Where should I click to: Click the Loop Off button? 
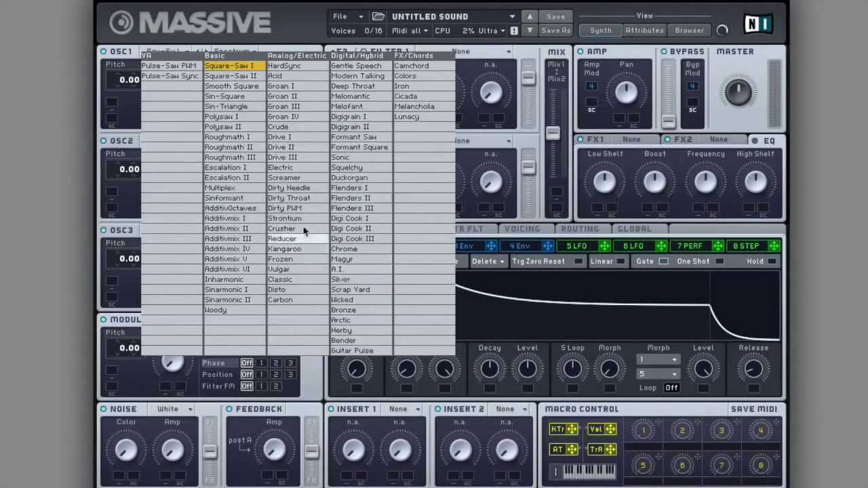(x=671, y=388)
